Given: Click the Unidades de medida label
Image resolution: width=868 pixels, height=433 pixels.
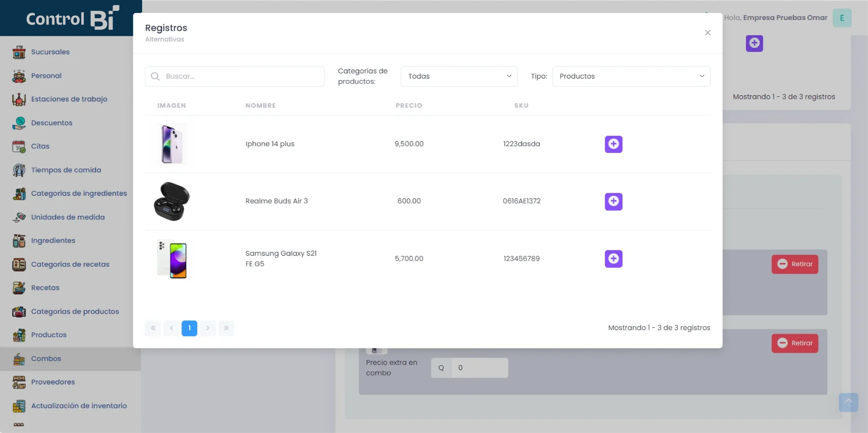Looking at the screenshot, I should [x=68, y=217].
